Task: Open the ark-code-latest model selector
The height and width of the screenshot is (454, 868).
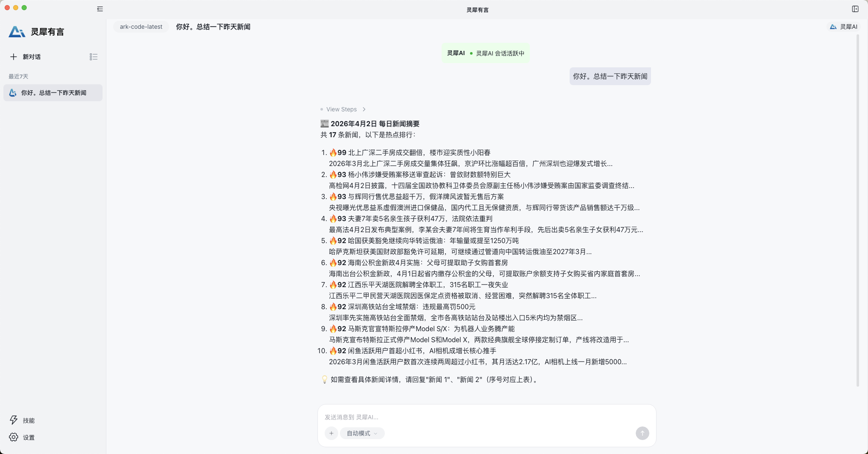Action: (141, 27)
